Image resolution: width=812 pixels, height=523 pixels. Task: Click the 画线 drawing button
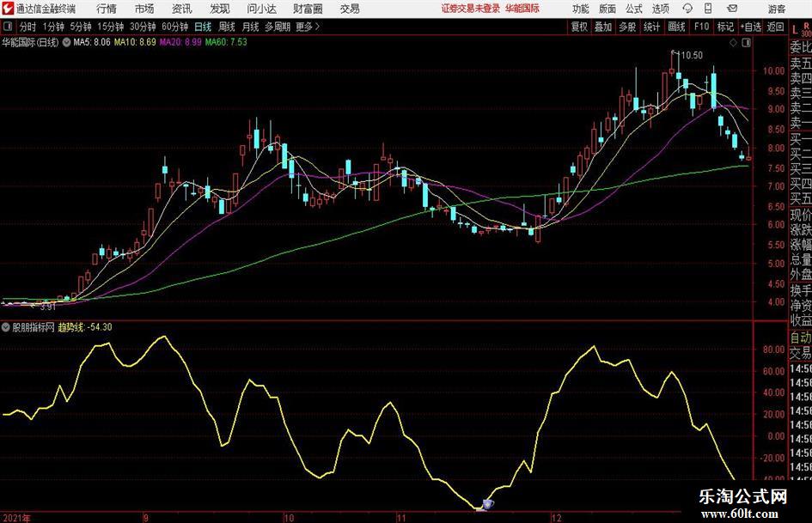click(x=676, y=27)
